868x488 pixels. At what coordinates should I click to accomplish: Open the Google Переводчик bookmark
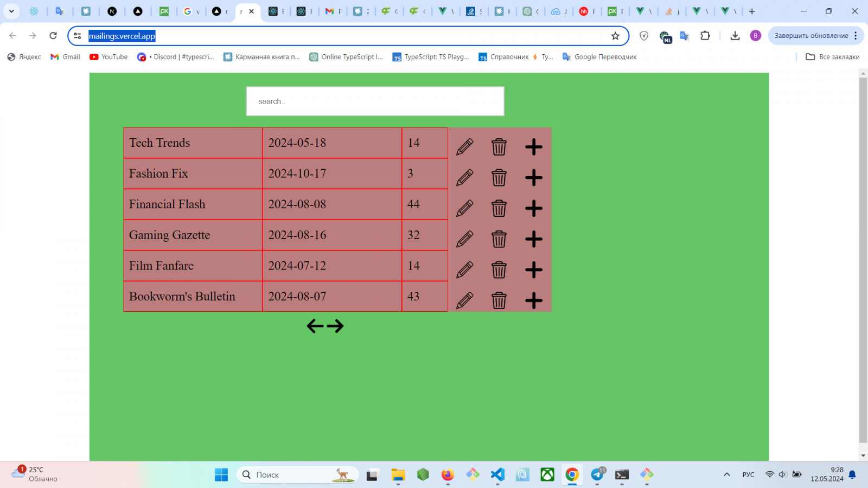tap(599, 57)
